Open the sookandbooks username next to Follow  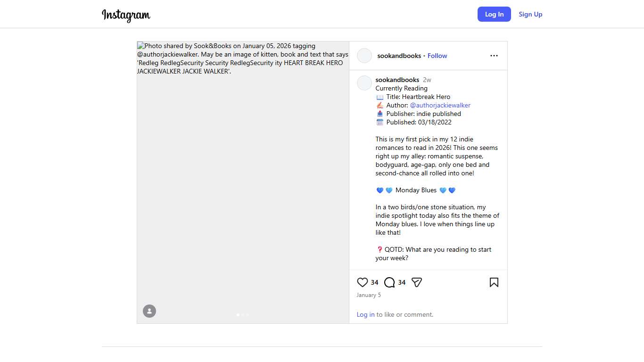pyautogui.click(x=399, y=56)
